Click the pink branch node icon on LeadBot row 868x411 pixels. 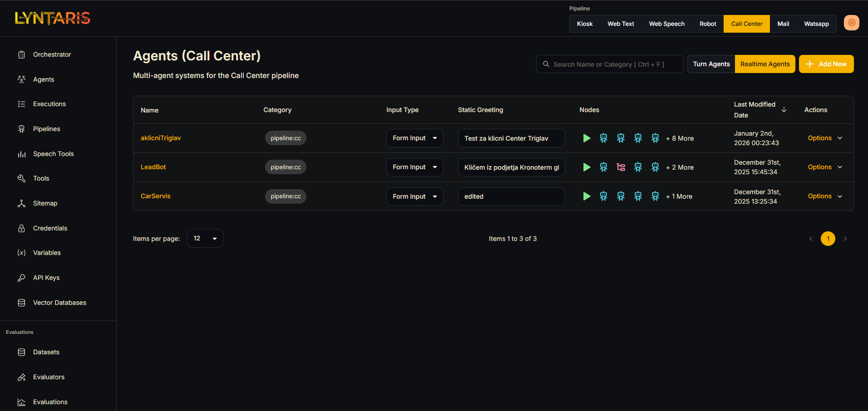[621, 167]
